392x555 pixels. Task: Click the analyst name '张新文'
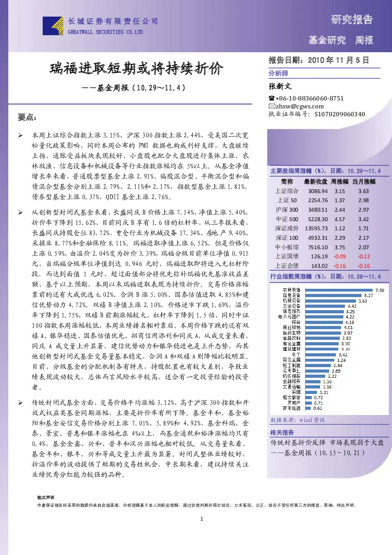pos(280,86)
